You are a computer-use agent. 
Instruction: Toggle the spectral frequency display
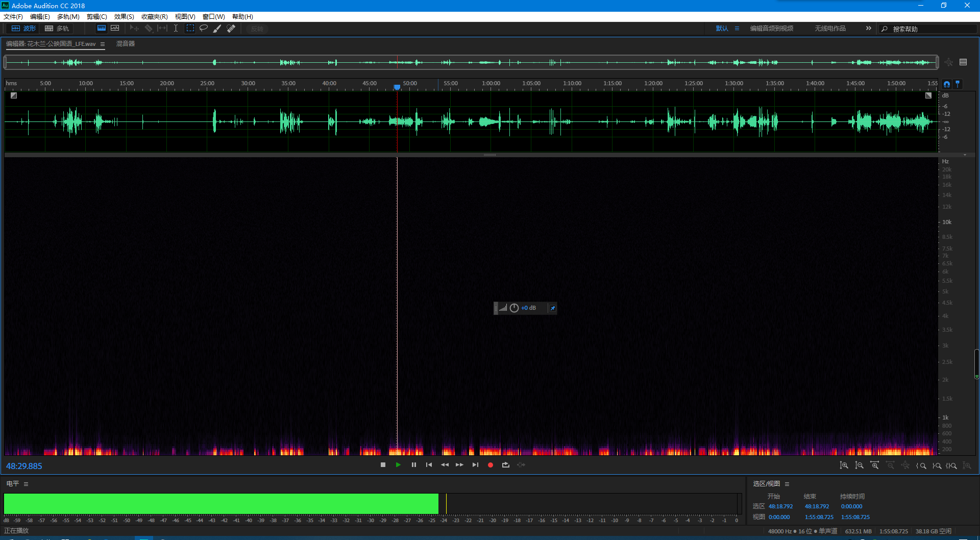[x=102, y=29]
